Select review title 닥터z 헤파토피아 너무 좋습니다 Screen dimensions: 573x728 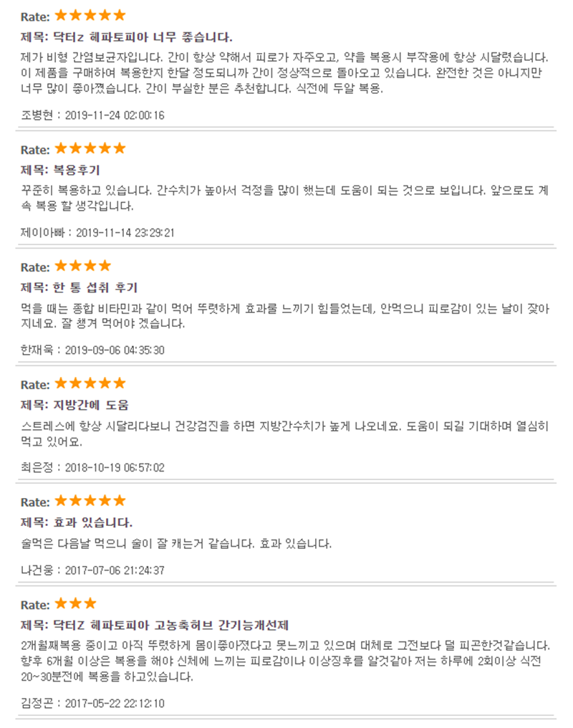(143, 37)
